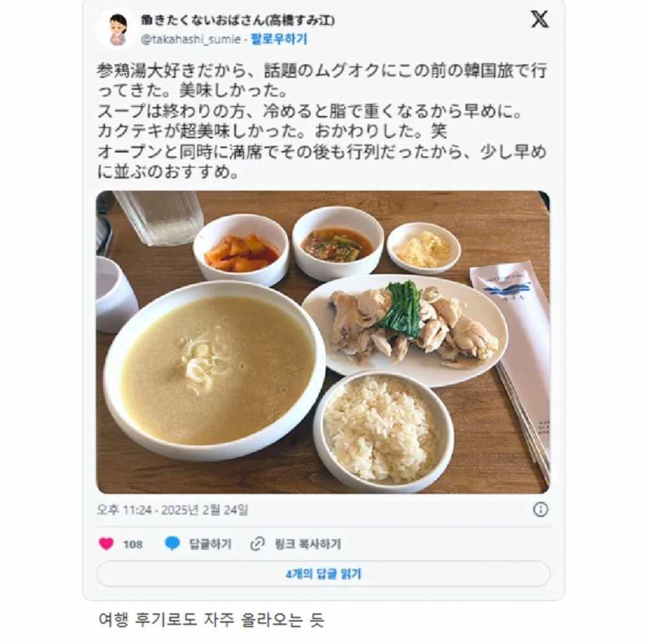648x644 pixels.
Task: Click the blue reply speech bubble icon
Action: [172, 544]
